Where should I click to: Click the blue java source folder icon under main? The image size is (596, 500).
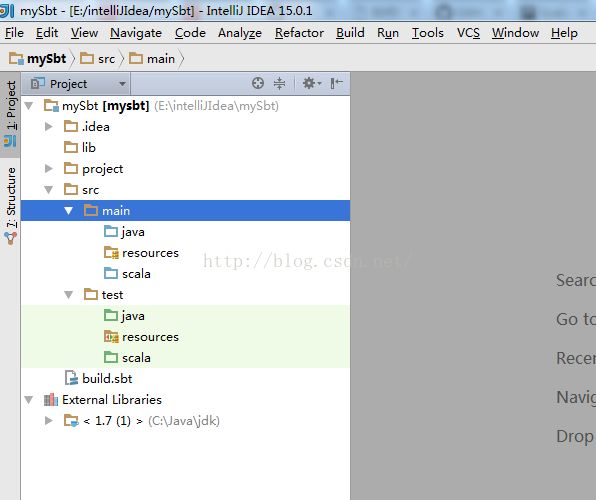111,231
